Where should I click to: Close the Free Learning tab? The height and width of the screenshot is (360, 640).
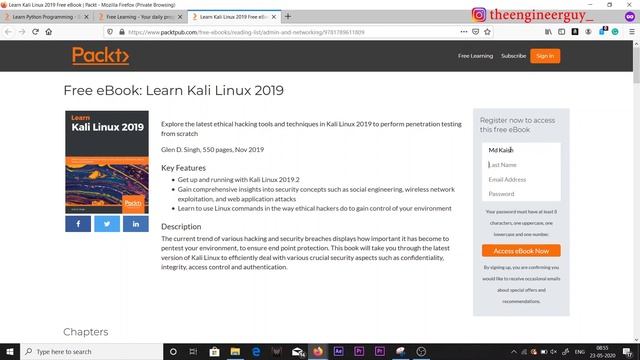point(180,17)
